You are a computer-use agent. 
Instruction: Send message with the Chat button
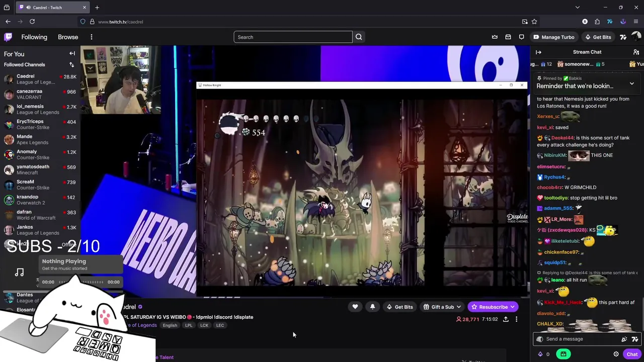pyautogui.click(x=632, y=354)
